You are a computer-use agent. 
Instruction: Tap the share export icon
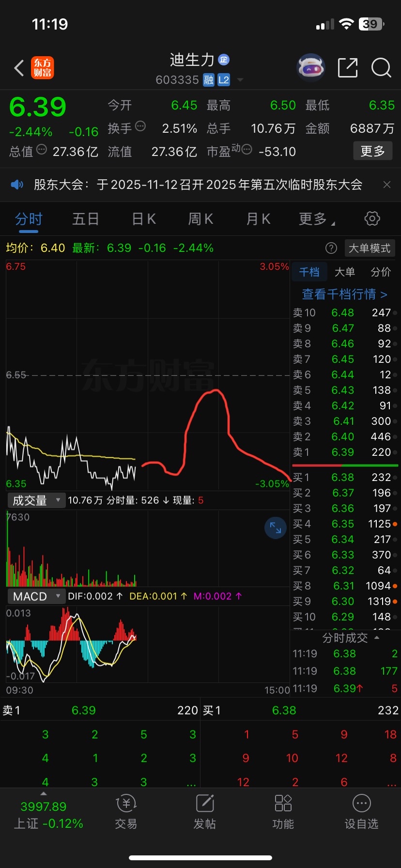click(x=348, y=68)
